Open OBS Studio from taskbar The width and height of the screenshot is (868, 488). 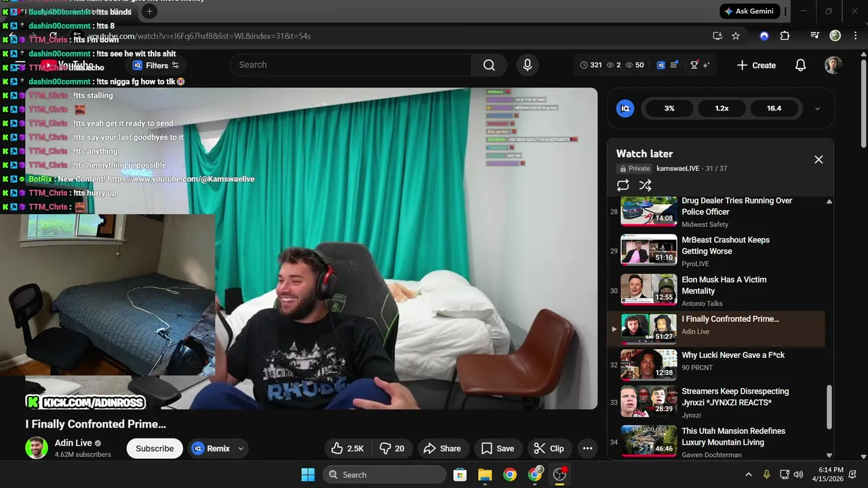[x=560, y=474]
